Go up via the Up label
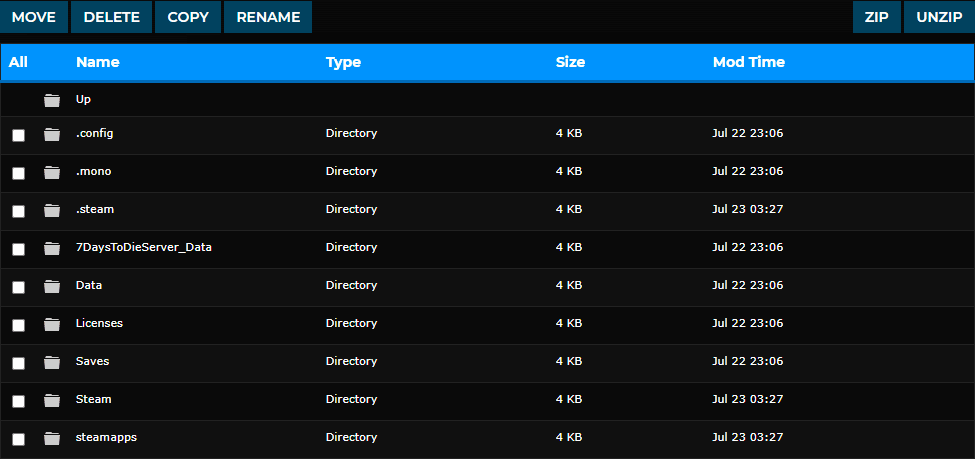The image size is (975, 459). tap(83, 99)
